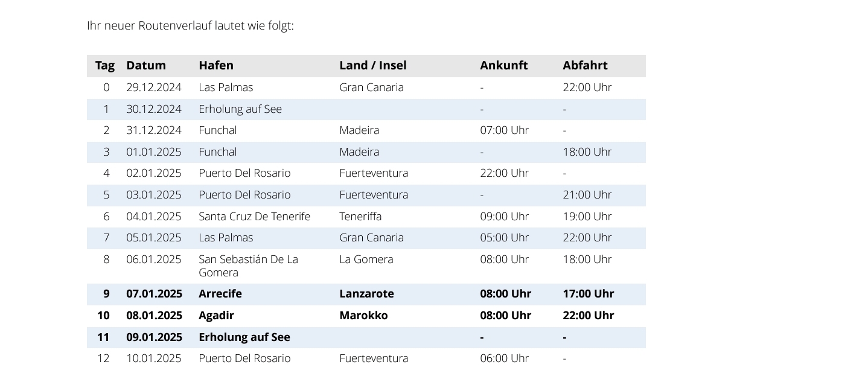Click the Land / Insel column header
The width and height of the screenshot is (868, 388).
click(373, 65)
